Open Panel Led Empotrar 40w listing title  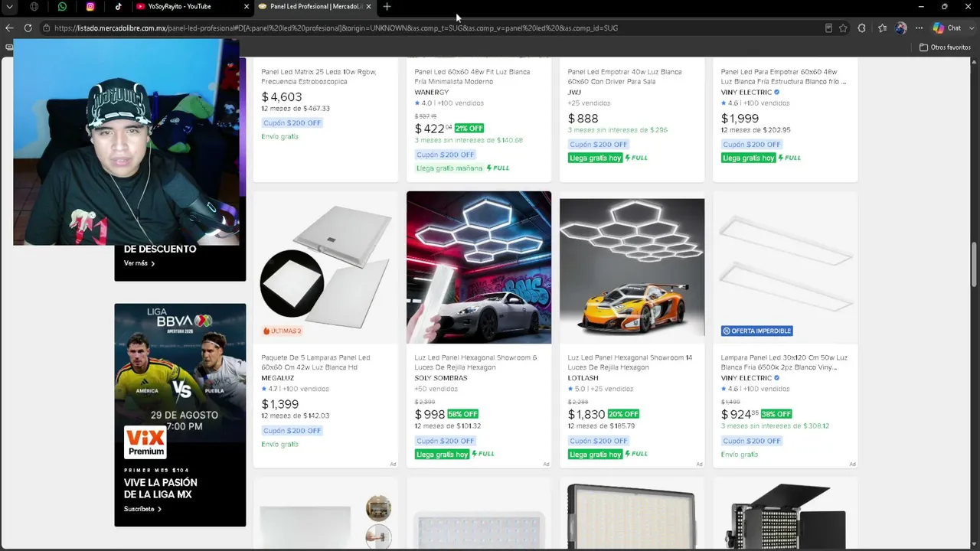point(625,77)
